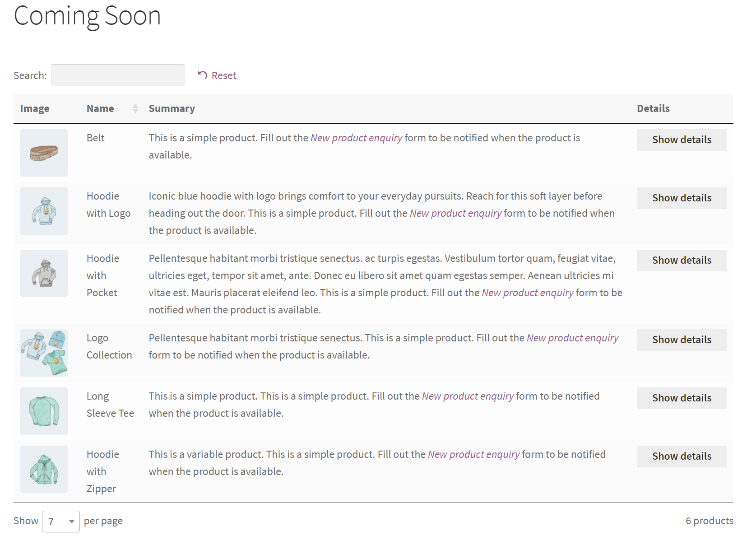
Task: Click Reset to clear the search
Action: 224,75
